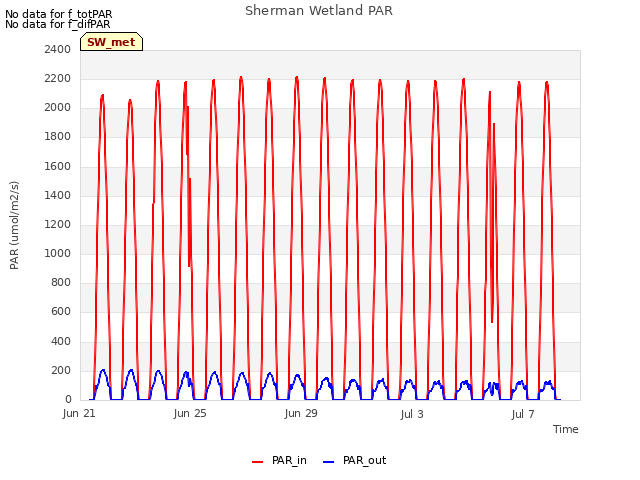Image resolution: width=640 pixels, height=480 pixels.
Task: Click the 'No data for f_difPAR' message
Action: pos(58,24)
